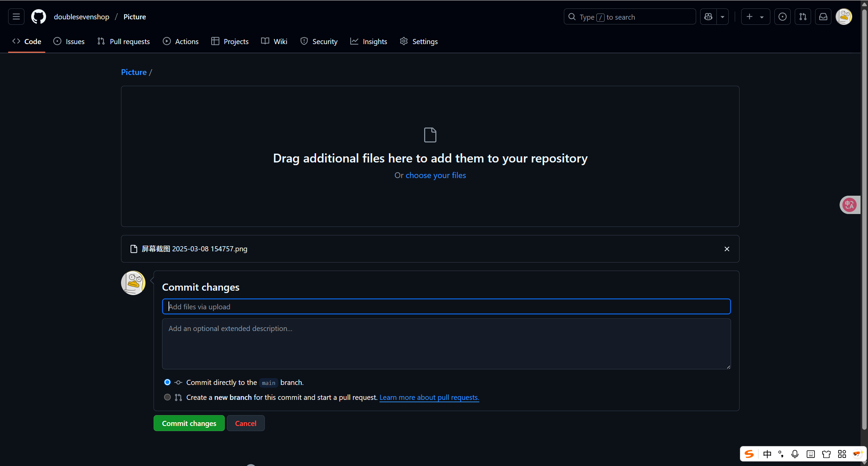868x466 pixels.
Task: Click the translation floating icon
Action: 849,205
